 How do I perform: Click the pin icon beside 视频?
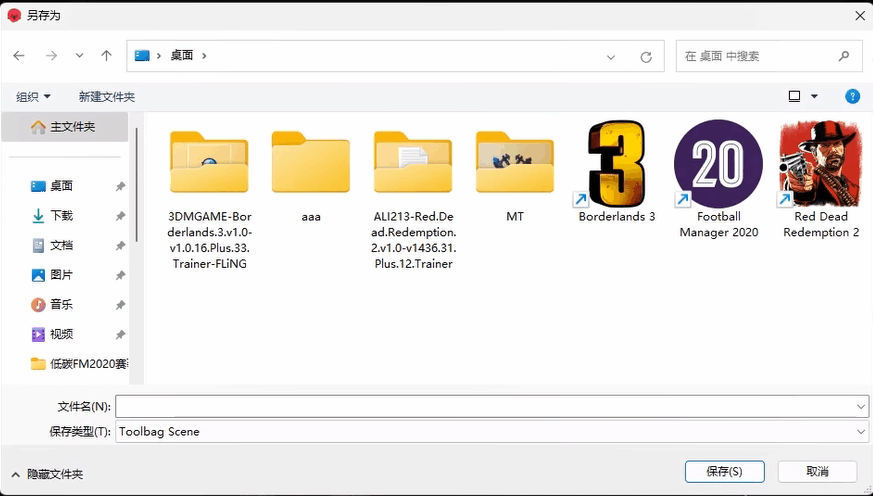(x=120, y=335)
